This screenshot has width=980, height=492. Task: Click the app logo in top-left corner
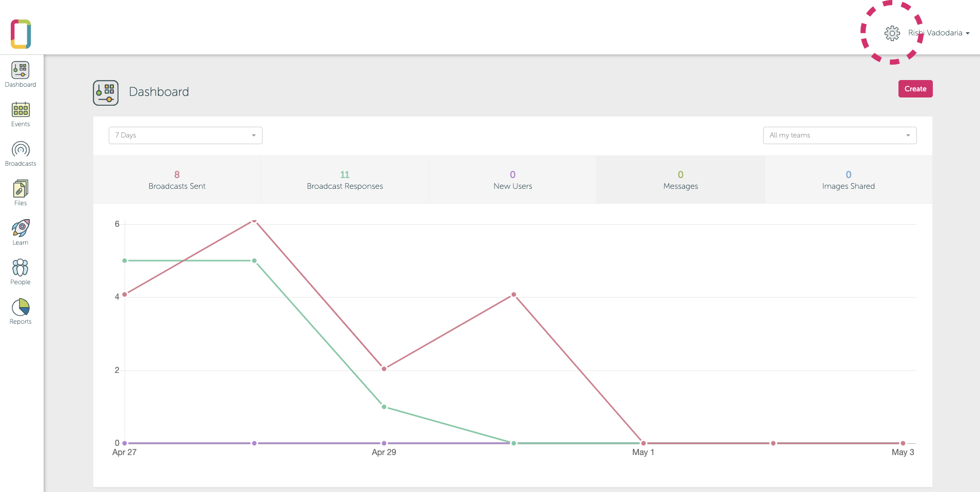tap(21, 34)
